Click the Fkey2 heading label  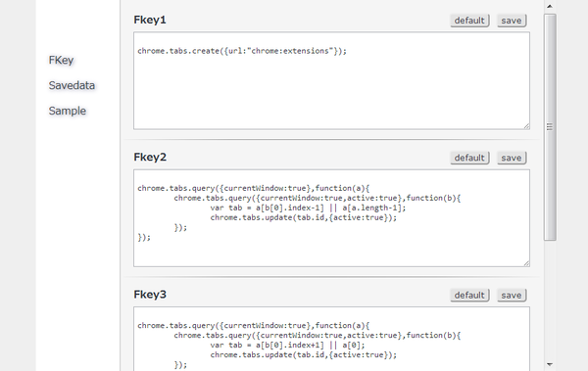tap(150, 157)
